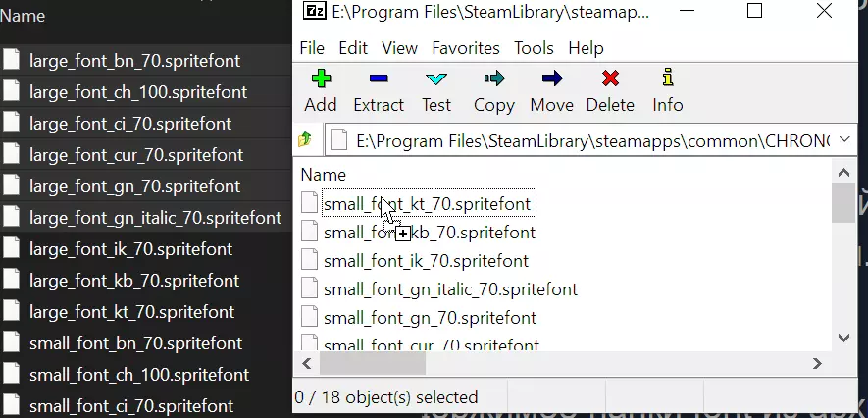Click file icon of large_font_kt_70.spritefont in Explorer
Image resolution: width=868 pixels, height=418 pixels.
click(11, 311)
